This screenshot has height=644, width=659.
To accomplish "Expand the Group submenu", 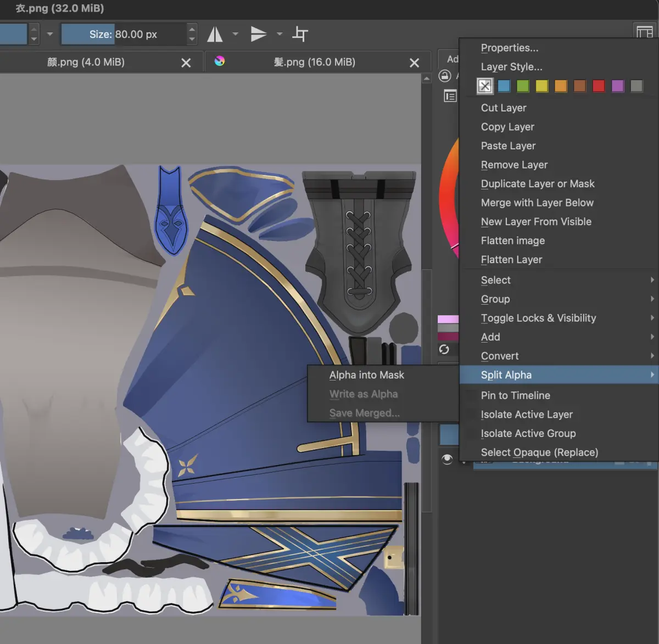I will point(559,299).
